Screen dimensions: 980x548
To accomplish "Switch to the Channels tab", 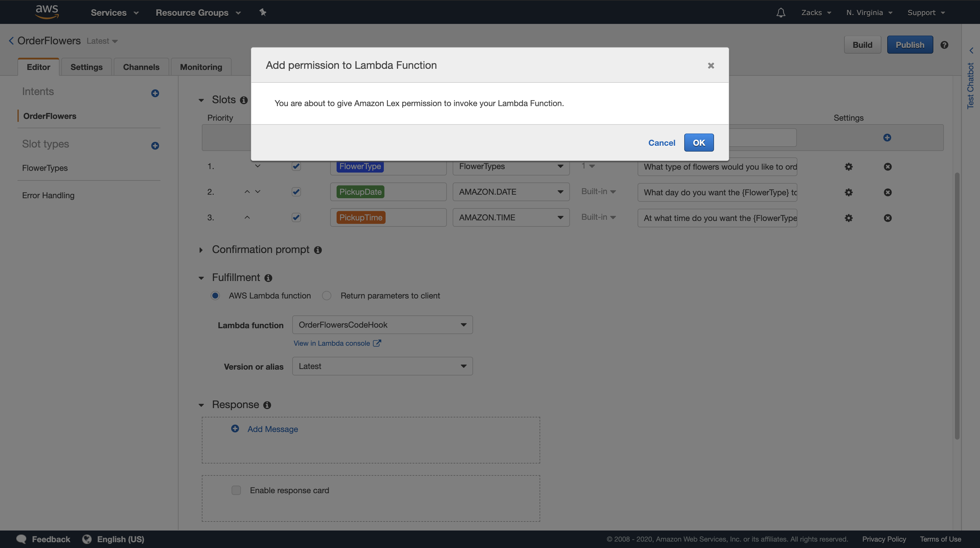I will [141, 67].
